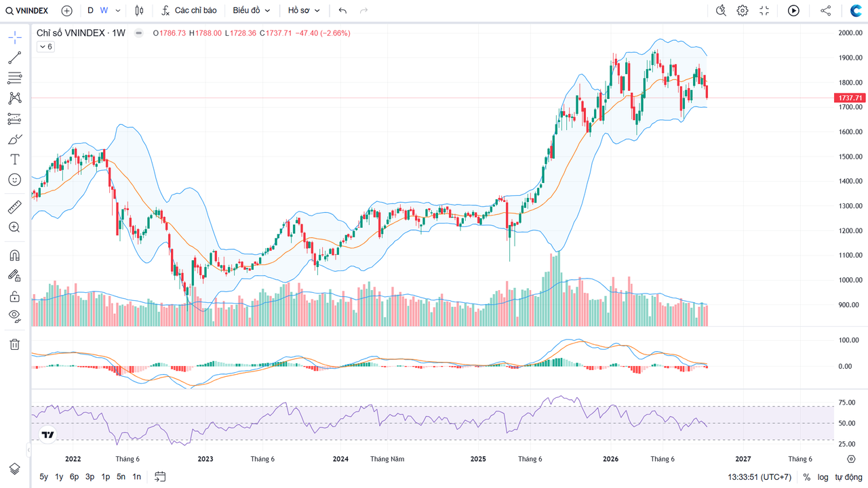This screenshot has height=488, width=868.
Task: Open the object tree layers icon
Action: [x=14, y=469]
